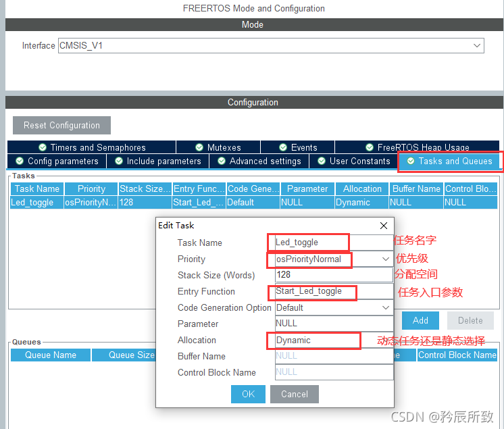Click check icon beside Include parameters
Image resolution: width=504 pixels, height=429 pixels.
coord(119,161)
